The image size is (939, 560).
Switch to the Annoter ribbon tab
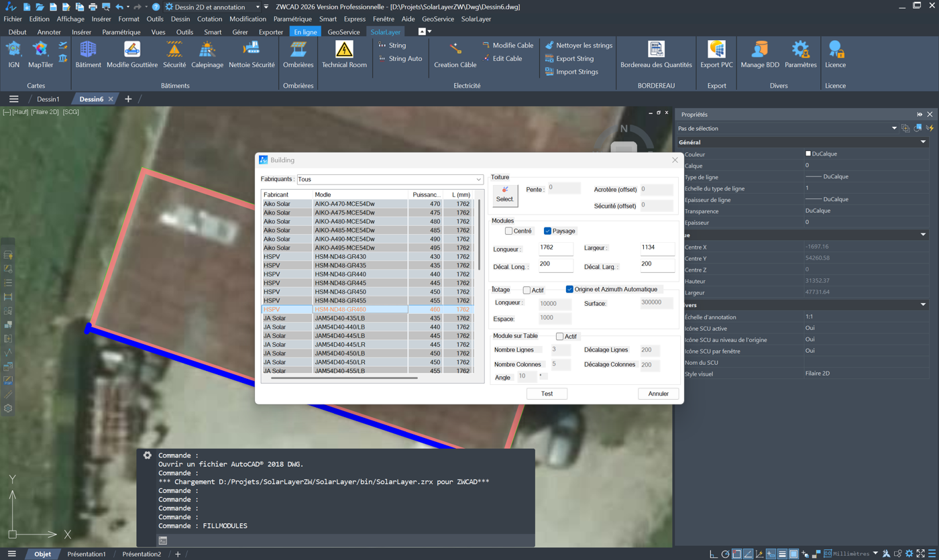click(x=49, y=32)
